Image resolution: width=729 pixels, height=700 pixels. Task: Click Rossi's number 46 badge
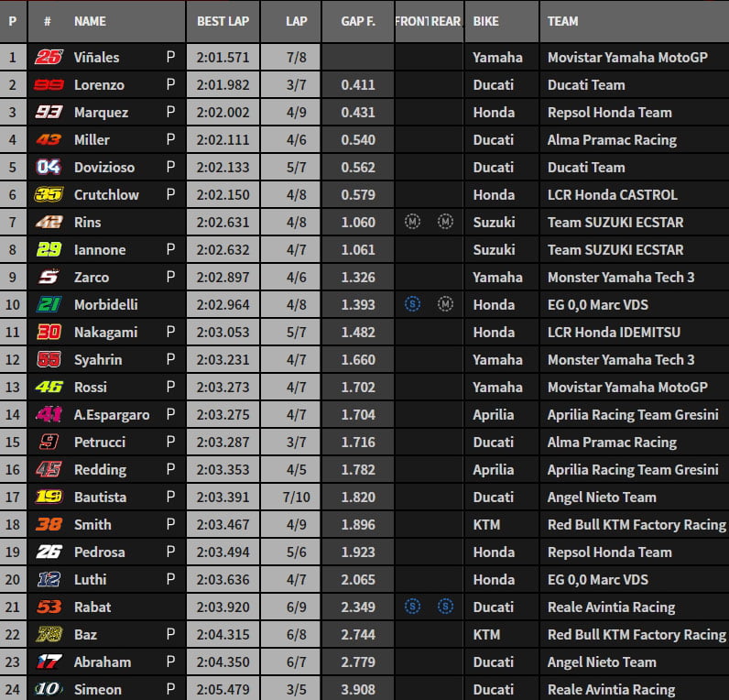click(48, 387)
